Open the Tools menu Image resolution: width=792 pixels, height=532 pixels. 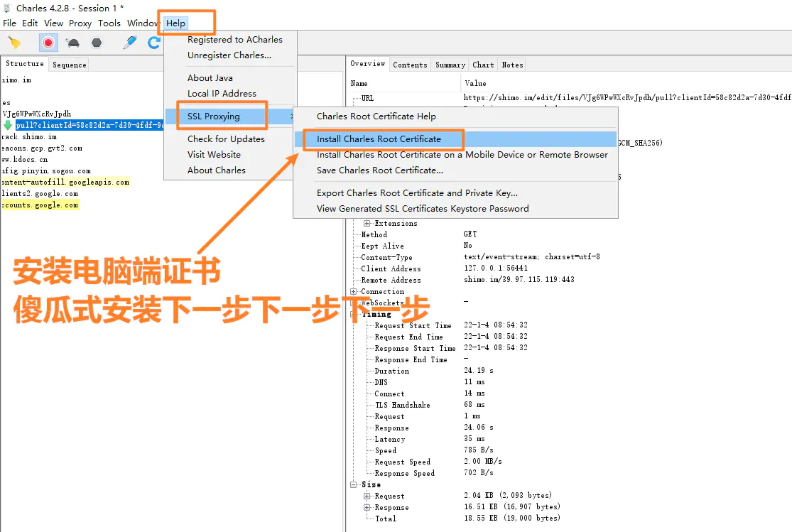109,23
